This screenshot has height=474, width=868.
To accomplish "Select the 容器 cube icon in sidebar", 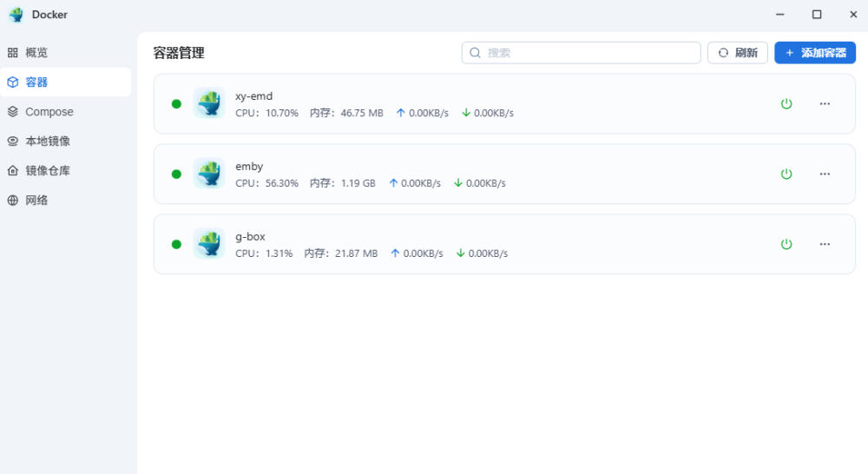I will 13,82.
